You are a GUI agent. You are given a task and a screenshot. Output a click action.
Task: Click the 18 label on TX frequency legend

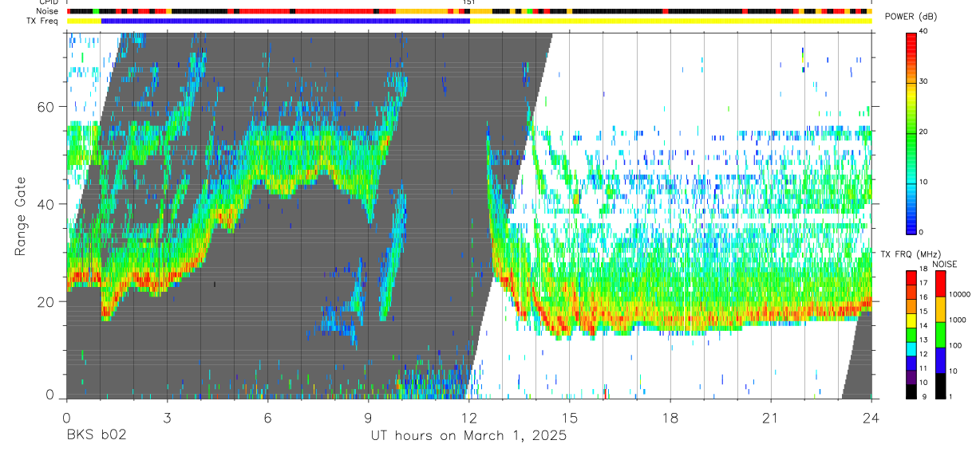(x=923, y=269)
